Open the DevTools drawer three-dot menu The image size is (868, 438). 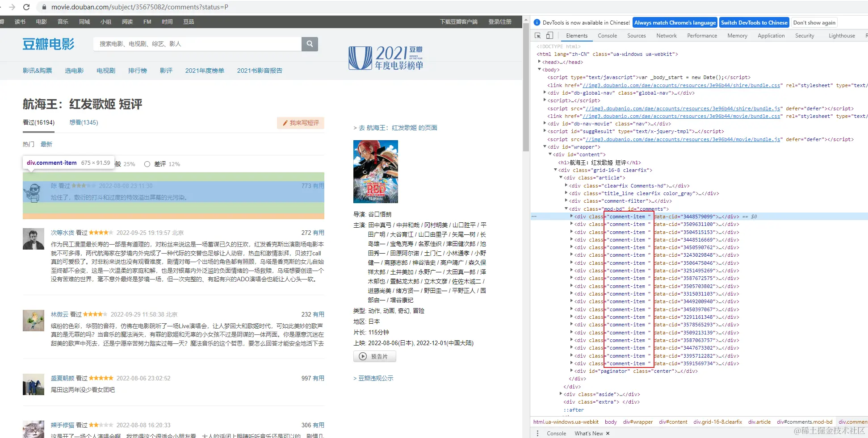[537, 433]
